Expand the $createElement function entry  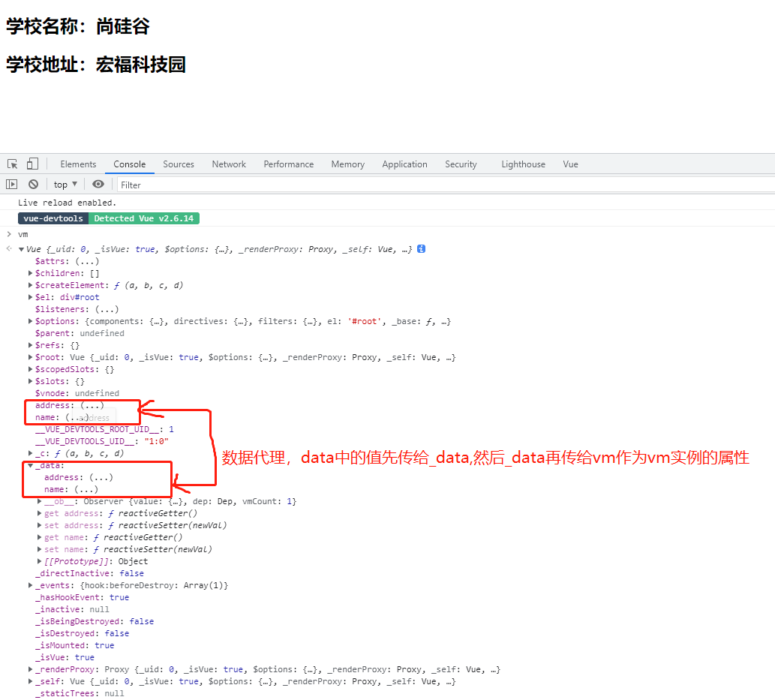click(x=30, y=285)
